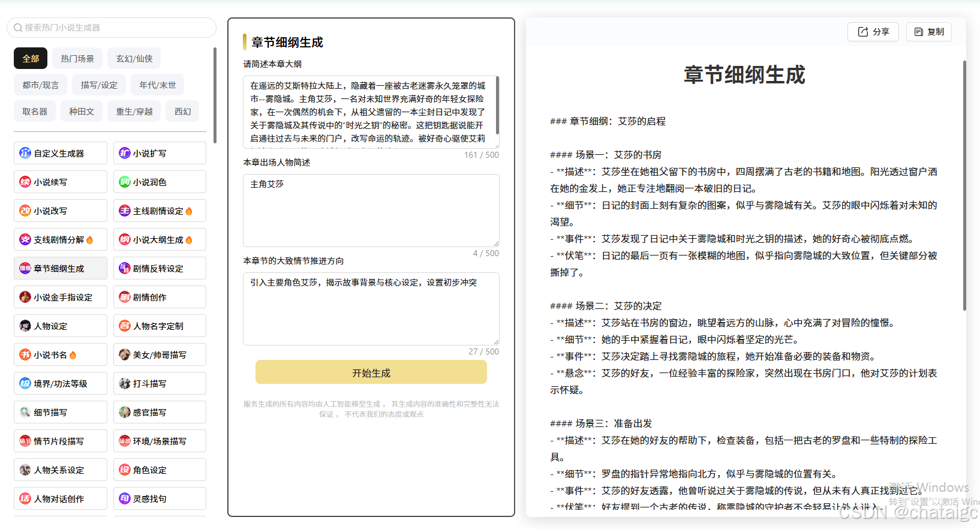Select the 全部 category tab
The image size is (980, 529).
pos(31,58)
